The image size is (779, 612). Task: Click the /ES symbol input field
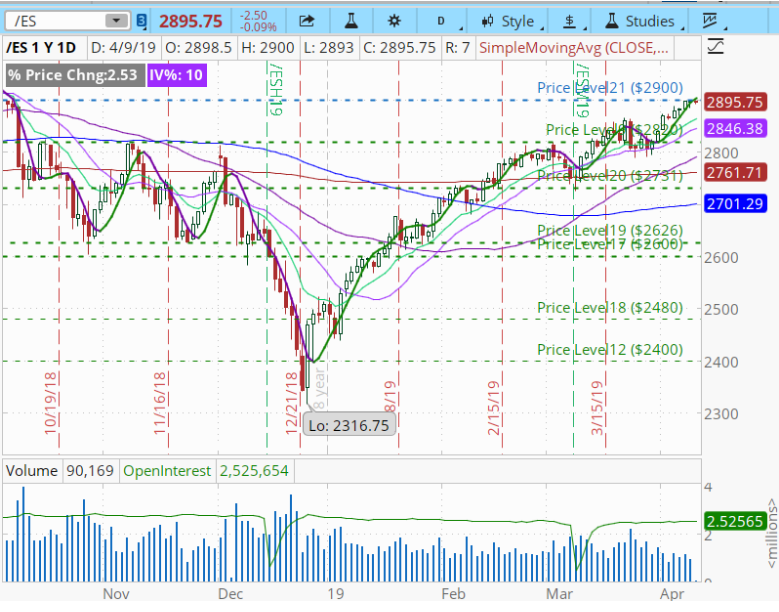pyautogui.click(x=67, y=21)
